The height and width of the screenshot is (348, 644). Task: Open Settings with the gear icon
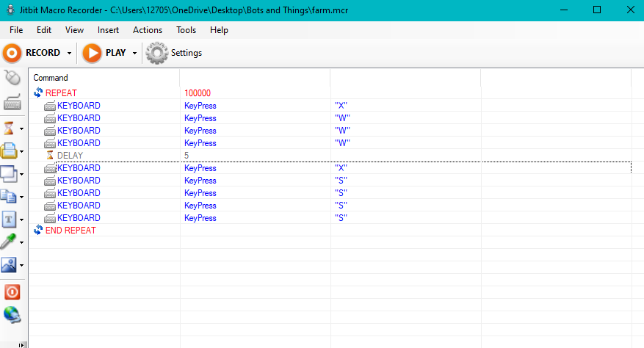pos(156,53)
